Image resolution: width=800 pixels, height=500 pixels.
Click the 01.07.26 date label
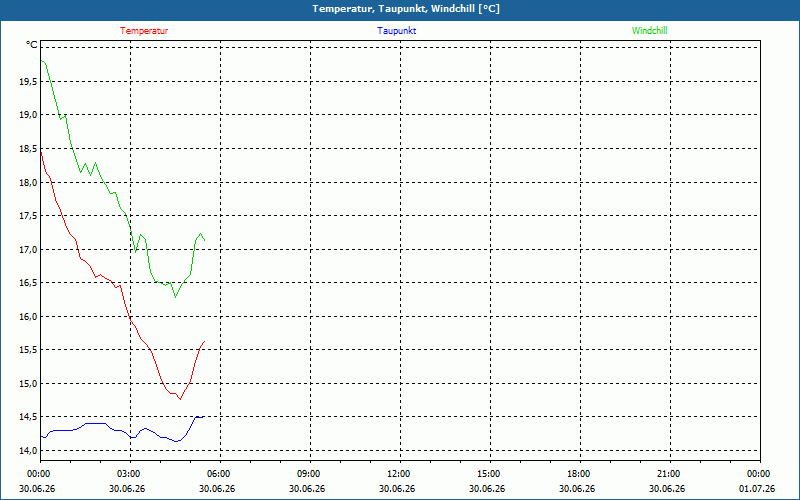point(757,488)
